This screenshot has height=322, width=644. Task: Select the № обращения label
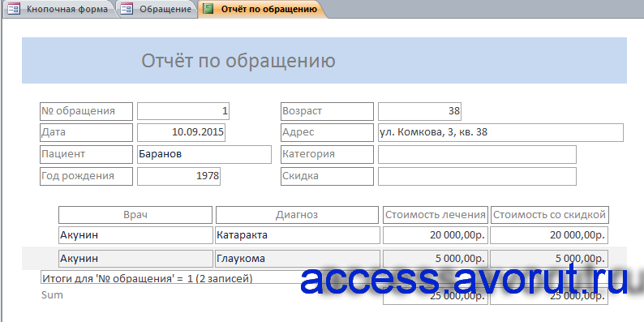coord(86,111)
